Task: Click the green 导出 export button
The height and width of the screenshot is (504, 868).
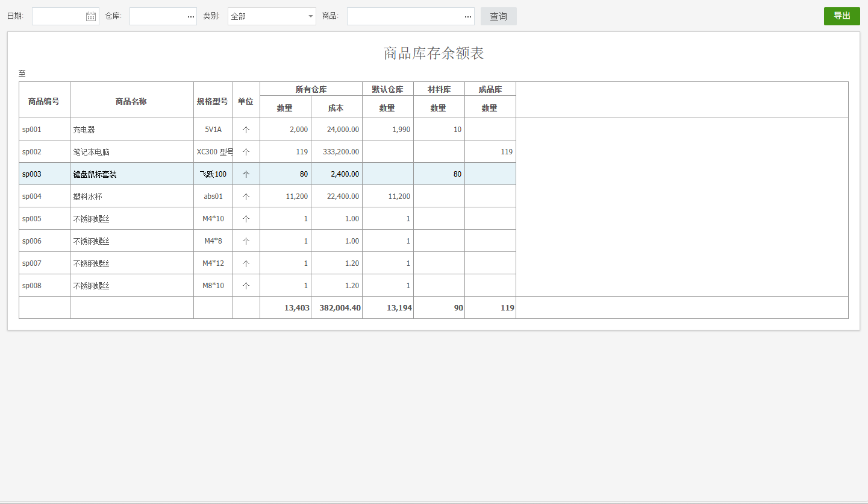Action: click(841, 16)
